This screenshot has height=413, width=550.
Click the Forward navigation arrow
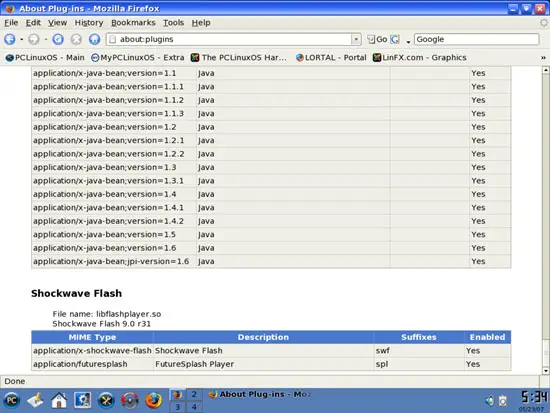(x=34, y=39)
